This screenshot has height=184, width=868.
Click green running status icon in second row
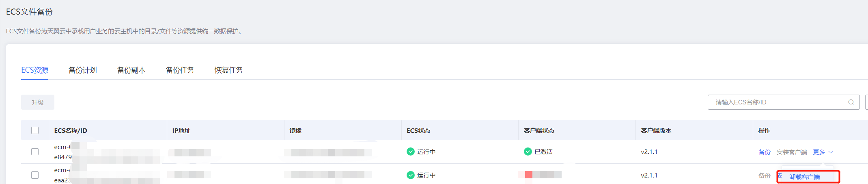pyautogui.click(x=411, y=175)
